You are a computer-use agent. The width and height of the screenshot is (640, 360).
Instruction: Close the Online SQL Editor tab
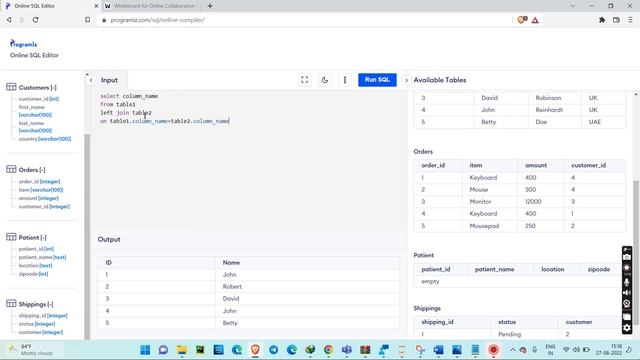[96, 6]
